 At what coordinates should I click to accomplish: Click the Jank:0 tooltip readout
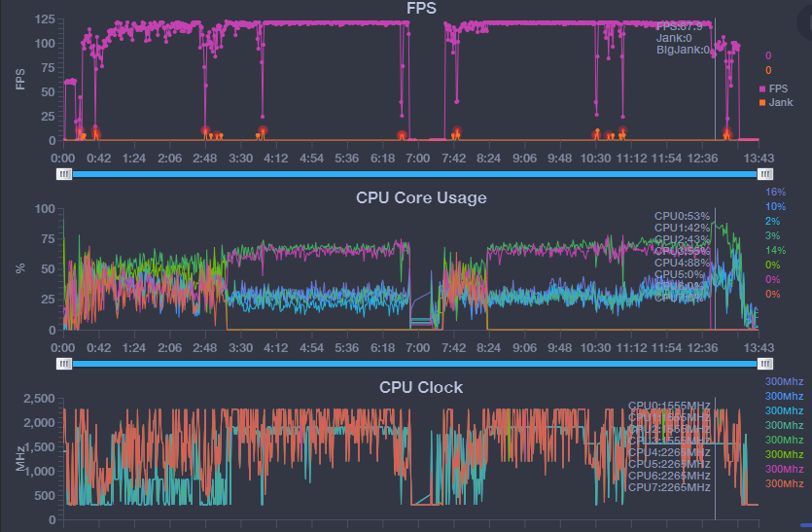click(674, 38)
